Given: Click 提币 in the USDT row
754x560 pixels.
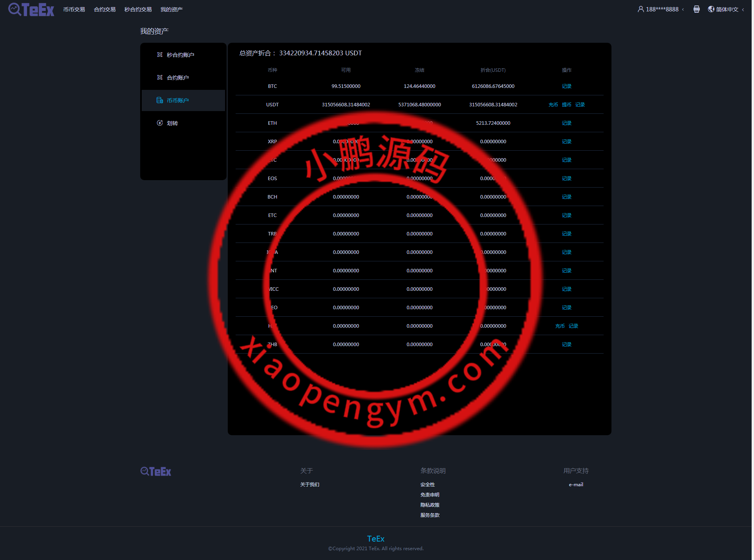Looking at the screenshot, I should (x=566, y=104).
